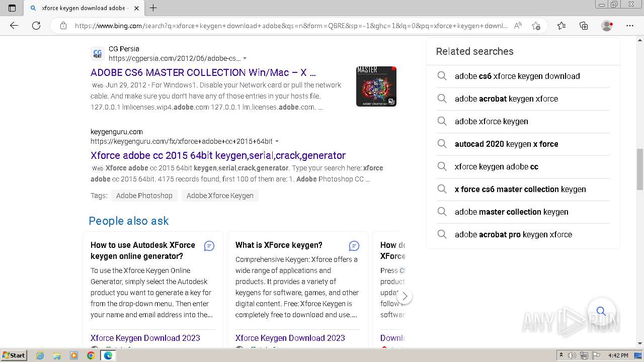Open chat for How to use Autodesk XForce

click(209, 246)
